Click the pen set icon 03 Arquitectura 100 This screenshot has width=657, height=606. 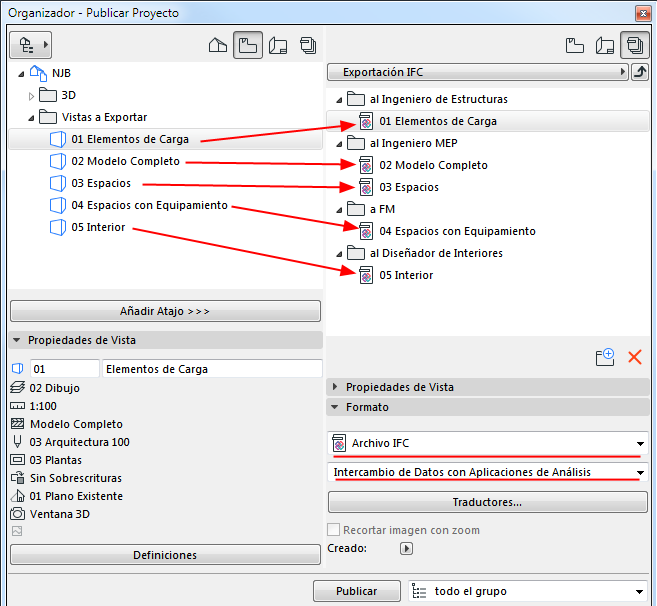17,441
